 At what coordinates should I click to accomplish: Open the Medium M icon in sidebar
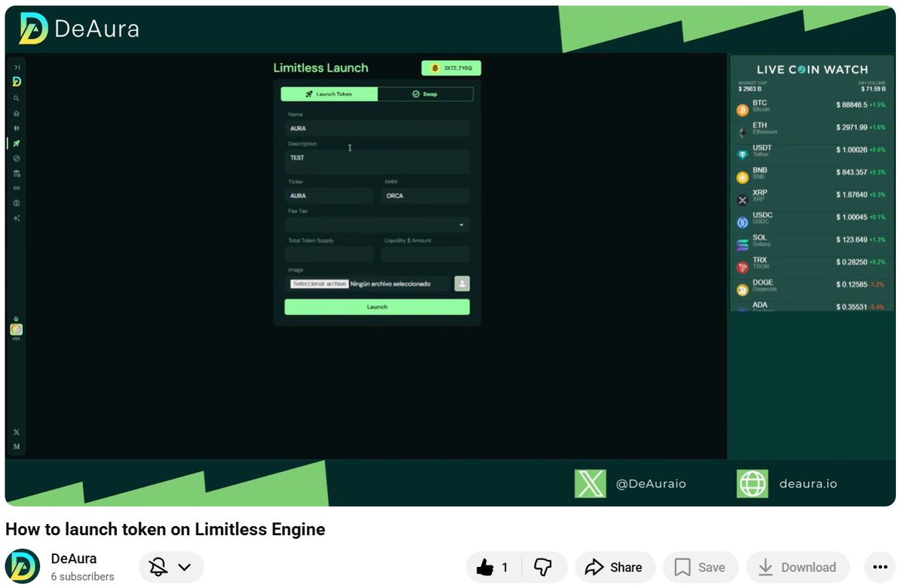tap(17, 446)
